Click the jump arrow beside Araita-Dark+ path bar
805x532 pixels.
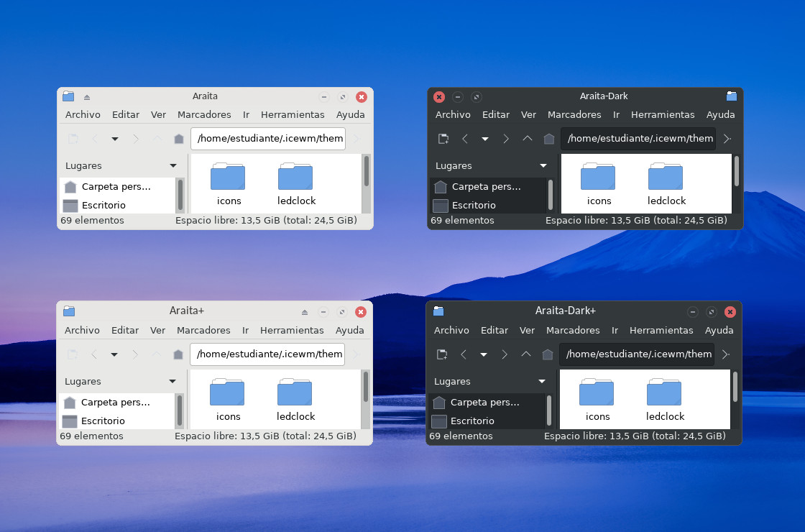(x=725, y=354)
